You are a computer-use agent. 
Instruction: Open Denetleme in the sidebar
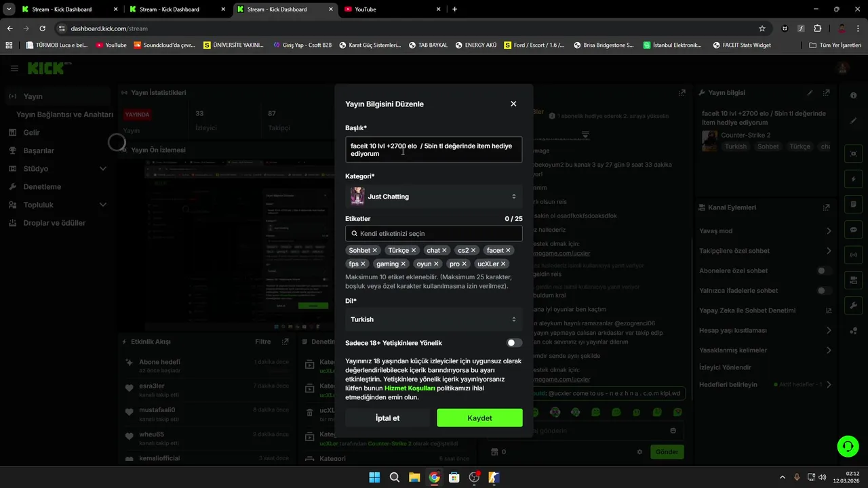56,186
